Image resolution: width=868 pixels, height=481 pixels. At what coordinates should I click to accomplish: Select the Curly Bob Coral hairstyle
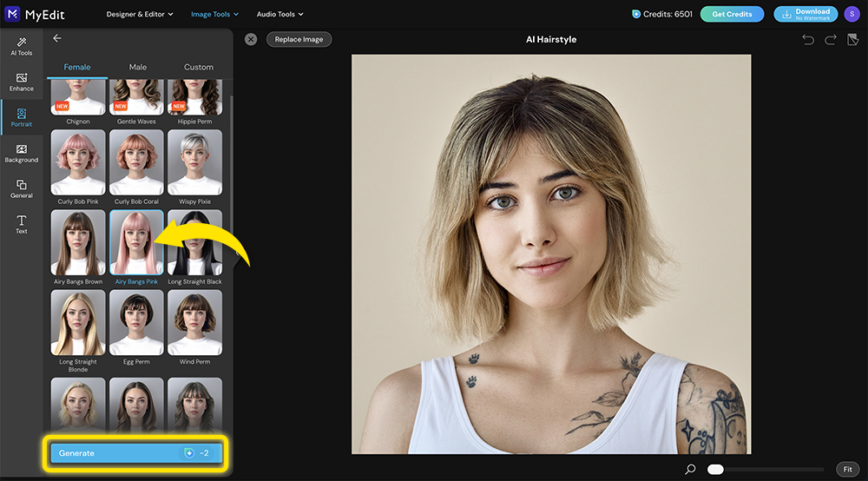[x=136, y=162]
